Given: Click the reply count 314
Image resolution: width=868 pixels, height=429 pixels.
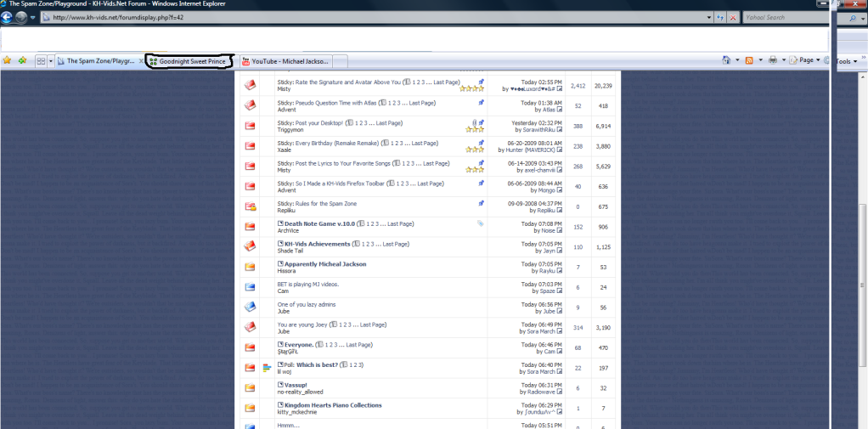Looking at the screenshot, I should pyautogui.click(x=578, y=328).
